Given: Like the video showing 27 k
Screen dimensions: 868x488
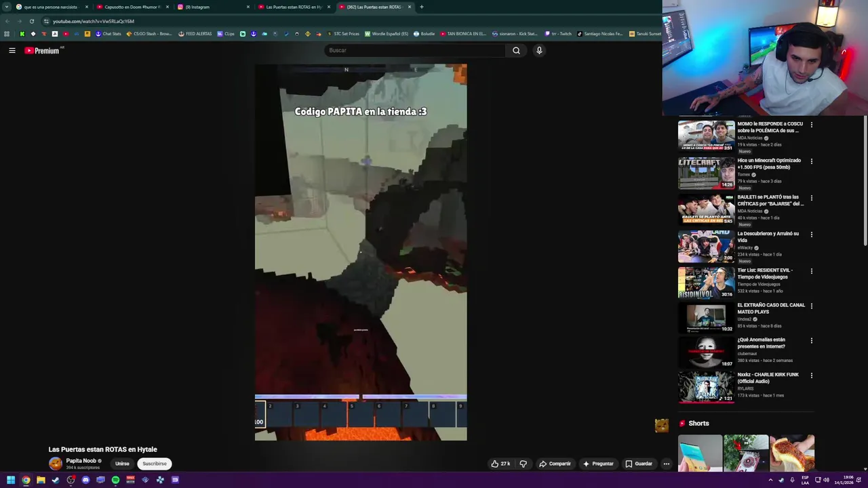Looking at the screenshot, I should tap(500, 464).
